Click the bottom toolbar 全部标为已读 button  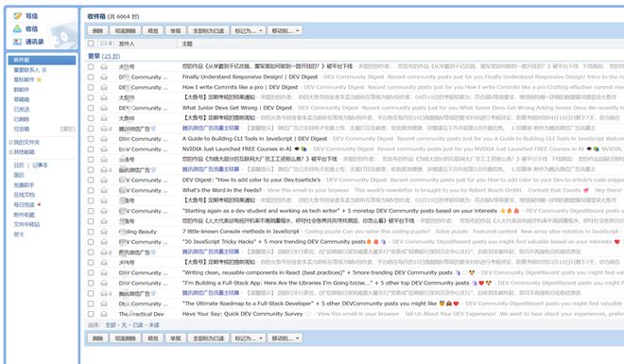coord(208,338)
